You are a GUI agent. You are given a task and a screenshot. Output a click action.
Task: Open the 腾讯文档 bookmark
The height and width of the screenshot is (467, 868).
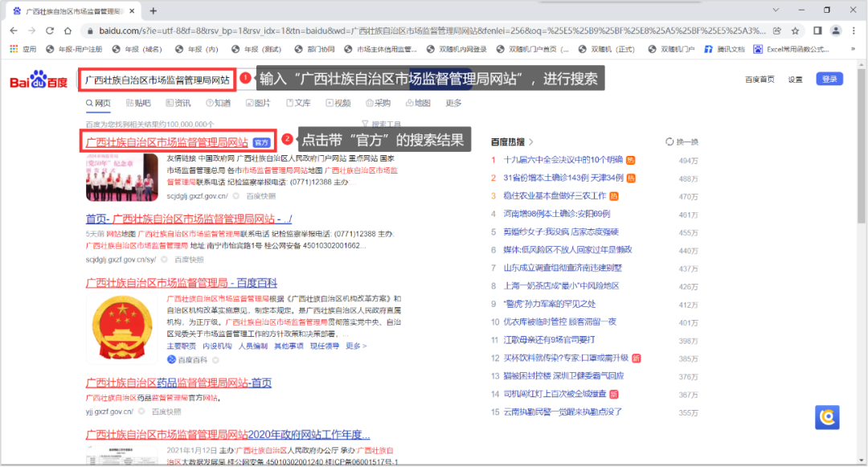725,49
